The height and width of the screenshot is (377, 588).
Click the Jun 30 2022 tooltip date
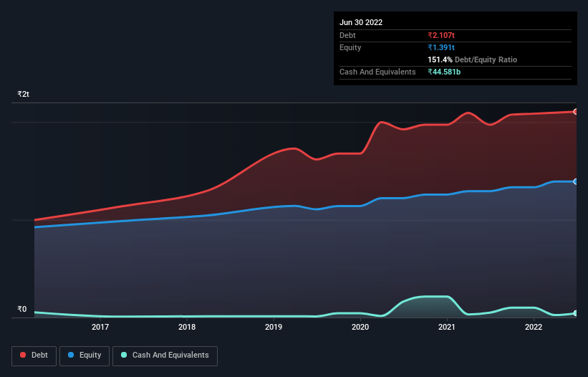click(361, 22)
